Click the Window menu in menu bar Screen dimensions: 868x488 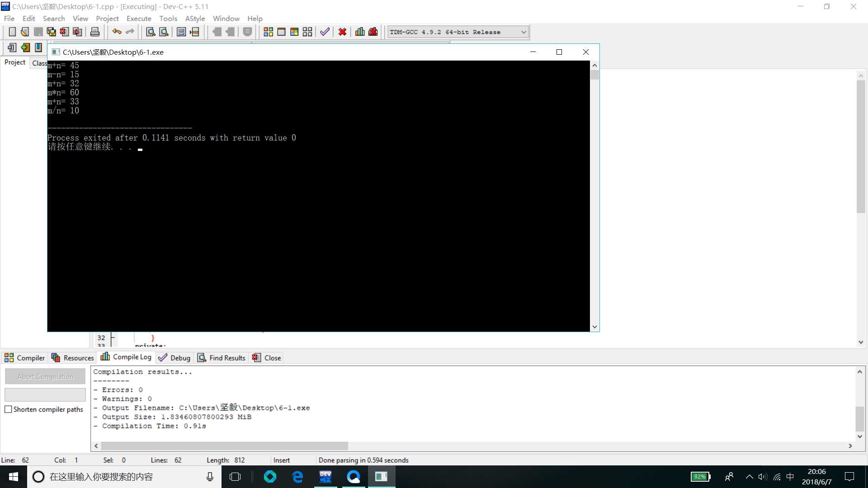[226, 18]
